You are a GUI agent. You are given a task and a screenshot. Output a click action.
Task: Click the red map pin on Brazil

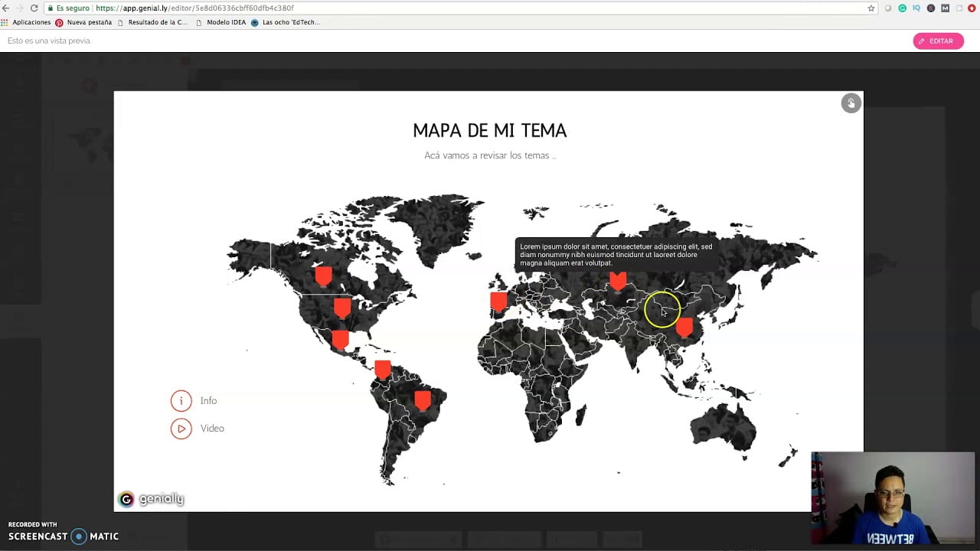(423, 399)
